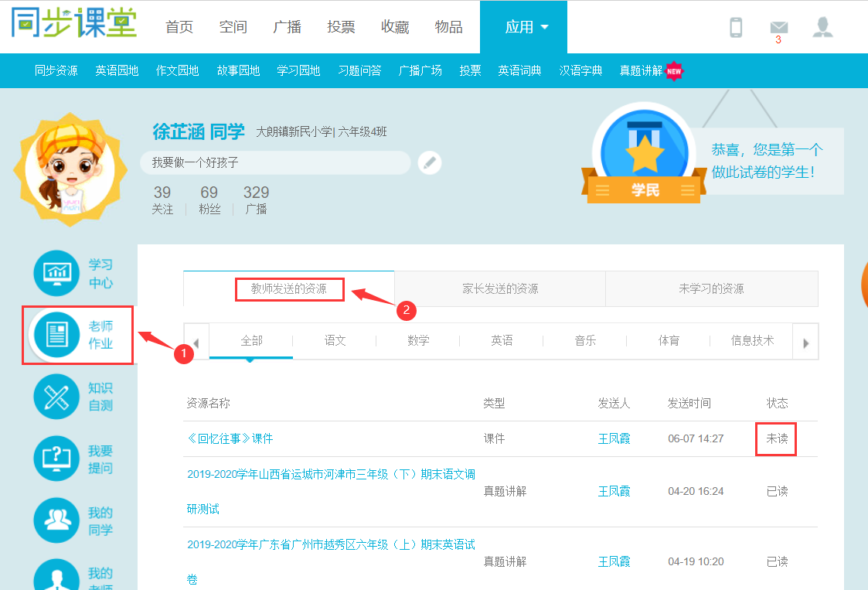Open 《回忆往事》课件 resource link
The image size is (868, 590).
tap(230, 438)
